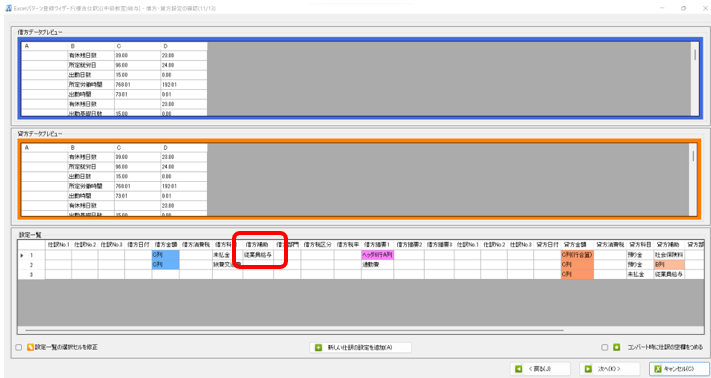
Task: Select the 社会保険料 cell in 貸方補助 column
Action: (x=669, y=255)
